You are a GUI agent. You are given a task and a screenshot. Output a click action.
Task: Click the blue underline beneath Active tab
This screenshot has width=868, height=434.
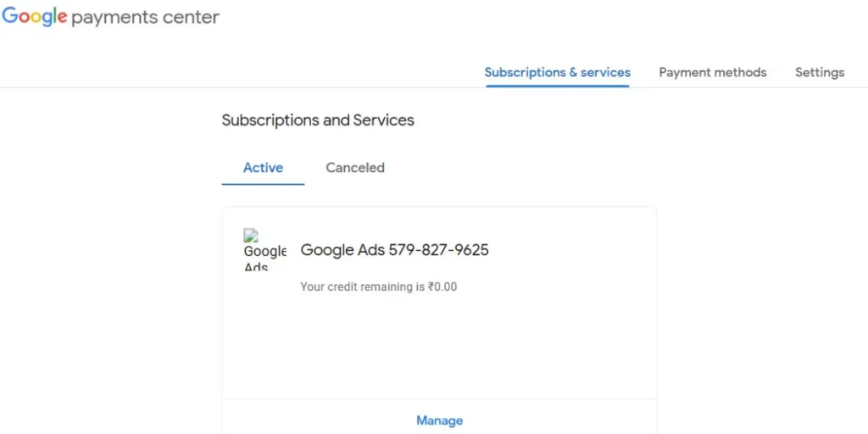click(x=263, y=184)
